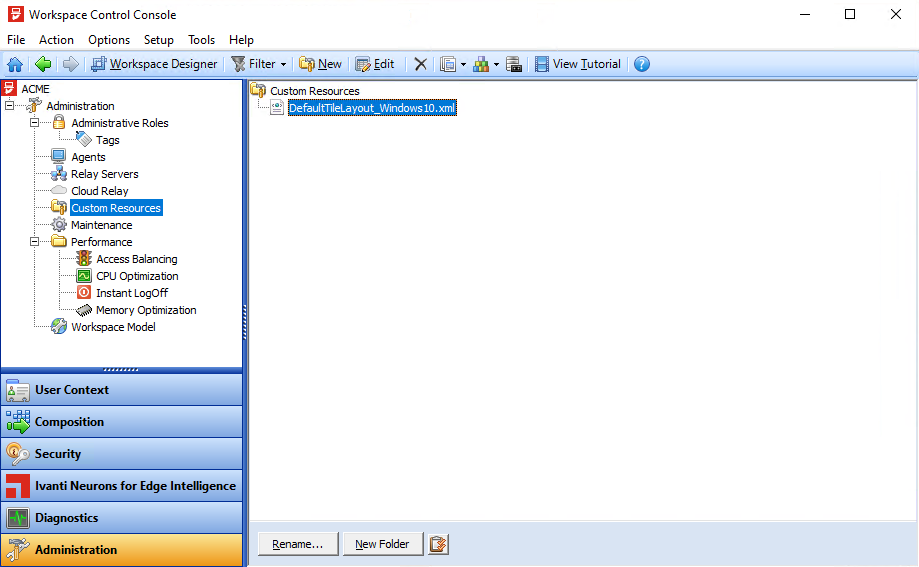The image size is (919, 567).
Task: Click the Agents monitor icon
Action: [59, 157]
